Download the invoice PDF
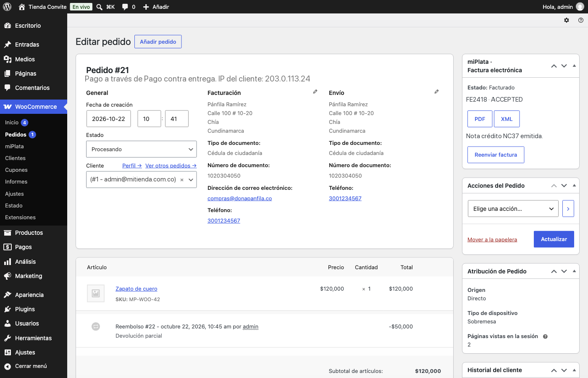The image size is (588, 378). 480,119
